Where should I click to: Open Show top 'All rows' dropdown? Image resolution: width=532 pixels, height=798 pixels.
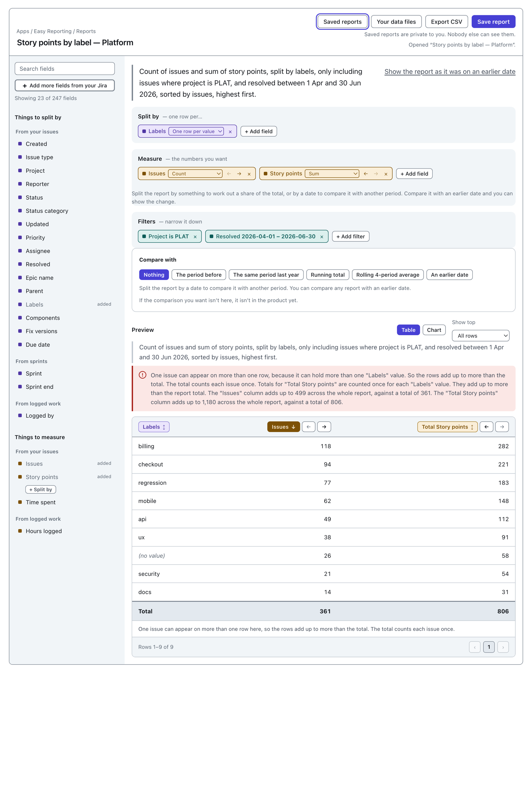480,335
